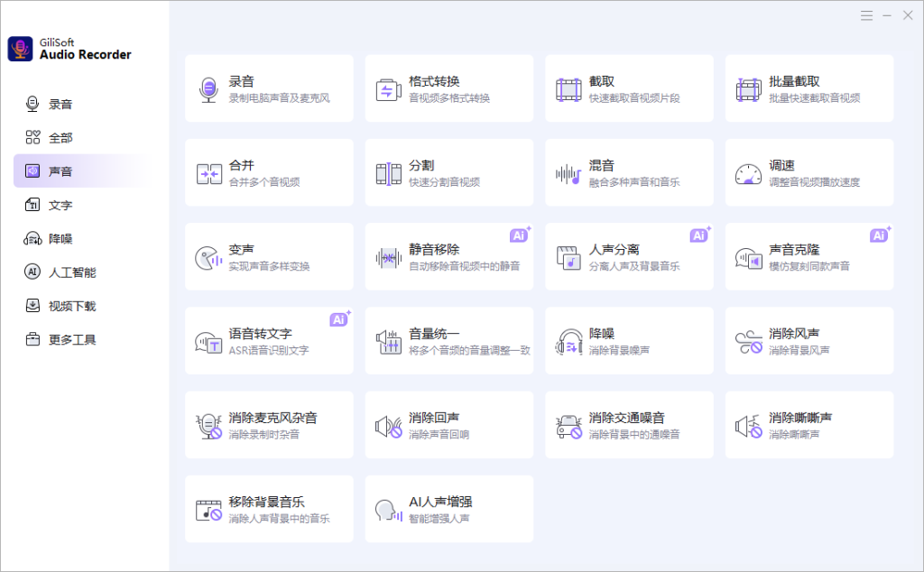Open the 录音 recording tool
This screenshot has height=572, width=924.
269,88
